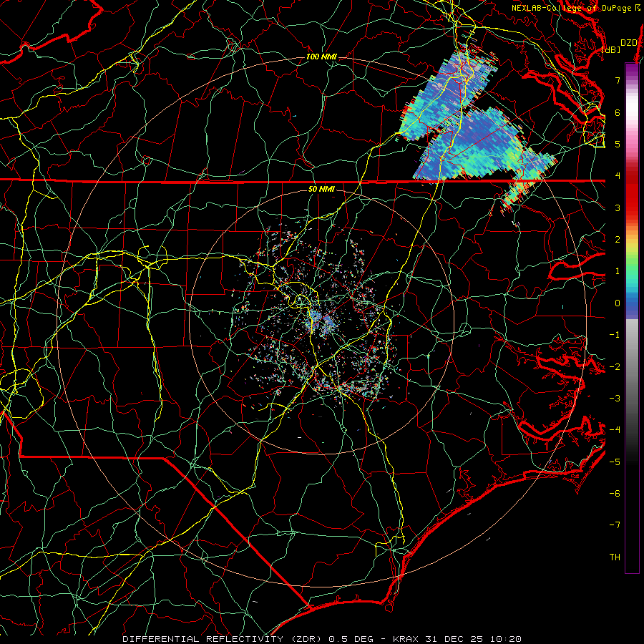Screen dimensions: 644x644
Task: Click legend value -5 on the scale
Action: 615,462
